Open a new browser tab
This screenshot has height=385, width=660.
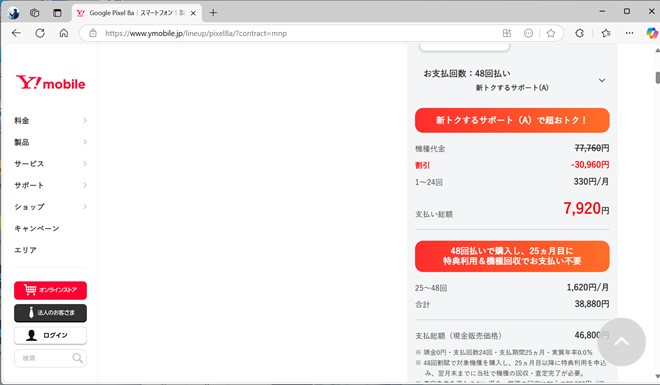(x=213, y=13)
